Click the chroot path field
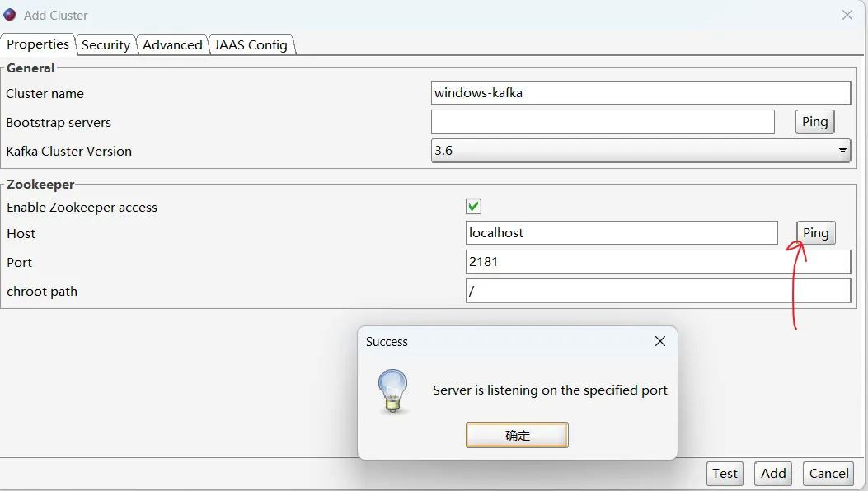 pyautogui.click(x=658, y=291)
